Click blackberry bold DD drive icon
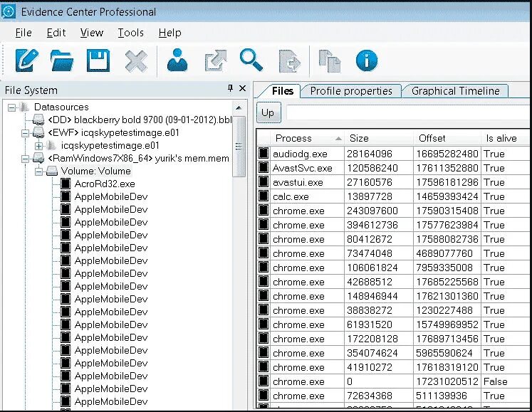Image resolution: width=532 pixels, height=412 pixels. click(38, 120)
